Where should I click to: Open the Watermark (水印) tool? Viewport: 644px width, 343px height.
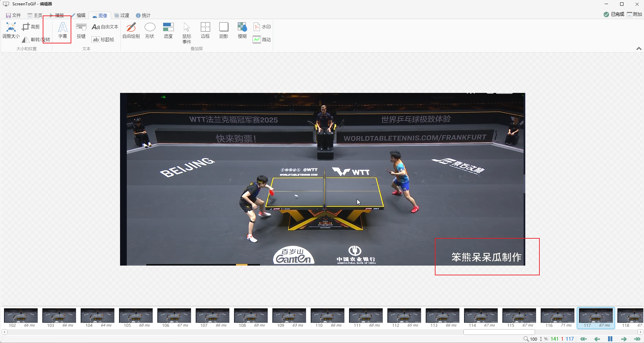coord(262,27)
